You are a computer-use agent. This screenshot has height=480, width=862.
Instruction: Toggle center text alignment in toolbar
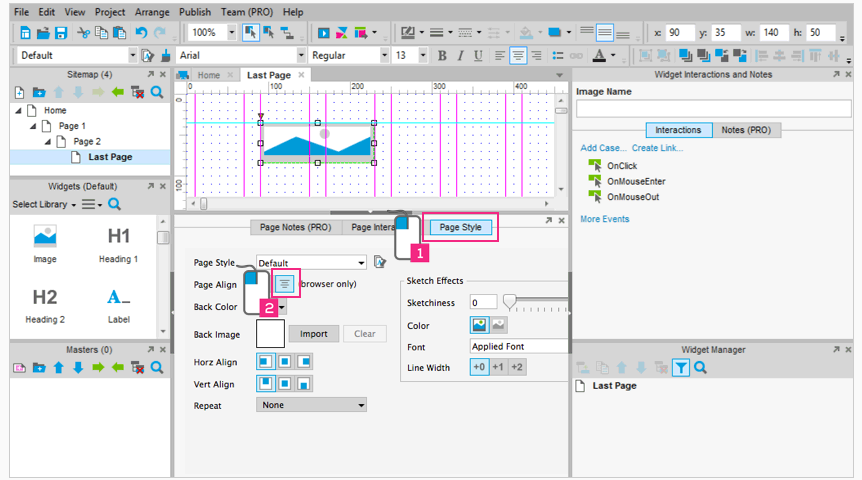click(x=518, y=56)
